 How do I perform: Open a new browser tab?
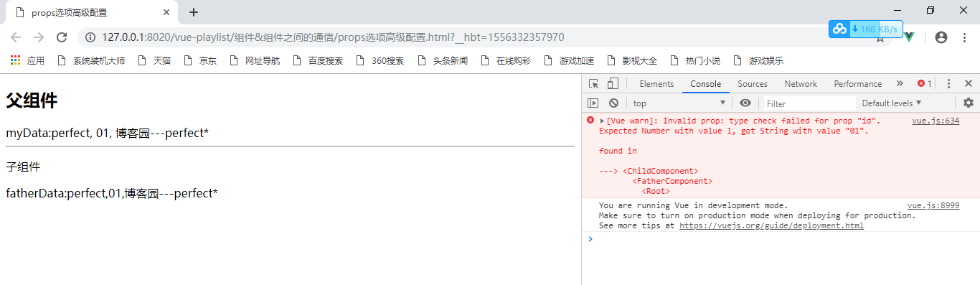pos(193,12)
